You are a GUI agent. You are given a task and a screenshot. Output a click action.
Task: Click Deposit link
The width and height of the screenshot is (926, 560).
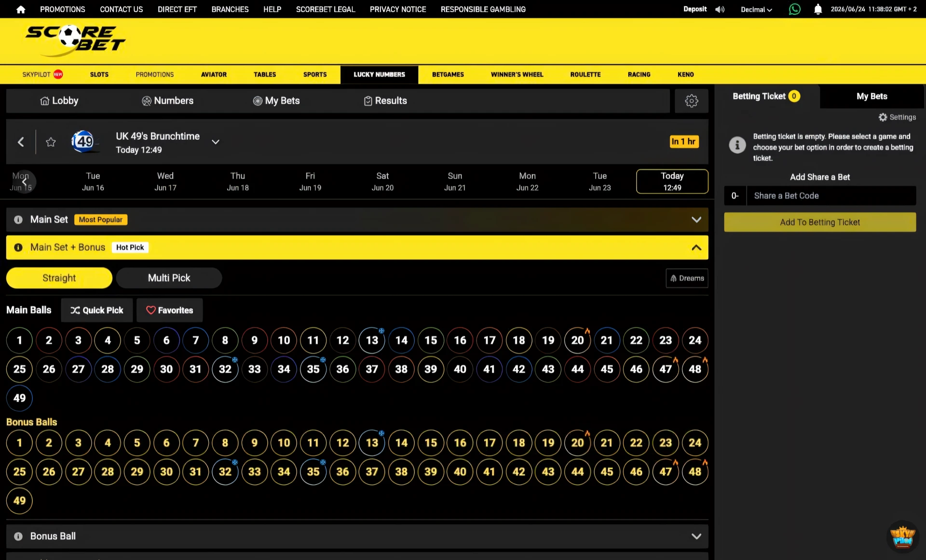[694, 9]
